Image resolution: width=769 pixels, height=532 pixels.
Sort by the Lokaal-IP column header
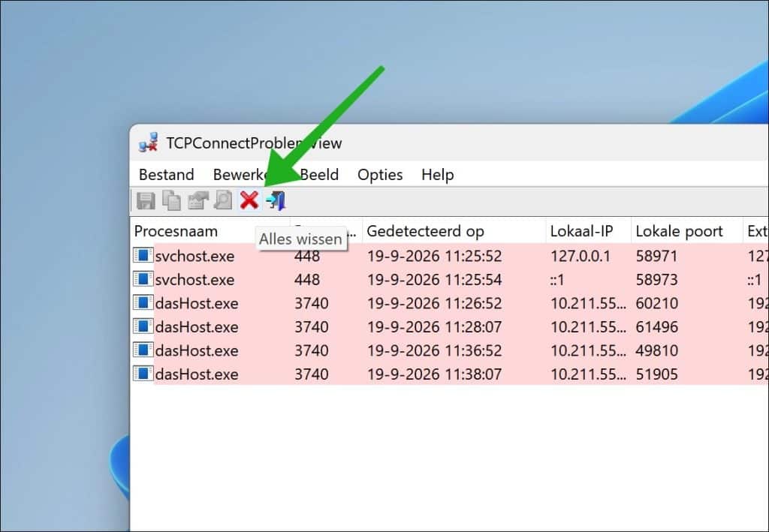[589, 231]
